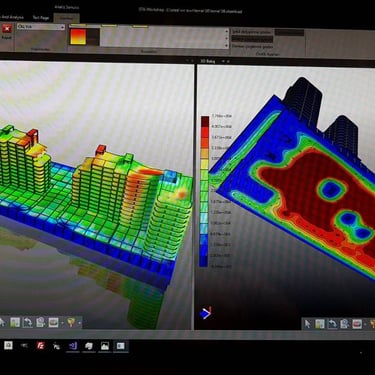Switch to the Analysis ribbon tab
This screenshot has width=375, height=375.
[x=11, y=17]
